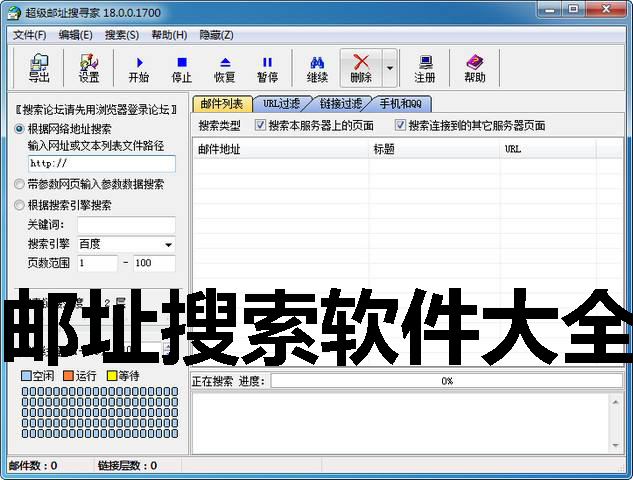
Task: Click the 页数范围 start page field
Action: point(97,263)
